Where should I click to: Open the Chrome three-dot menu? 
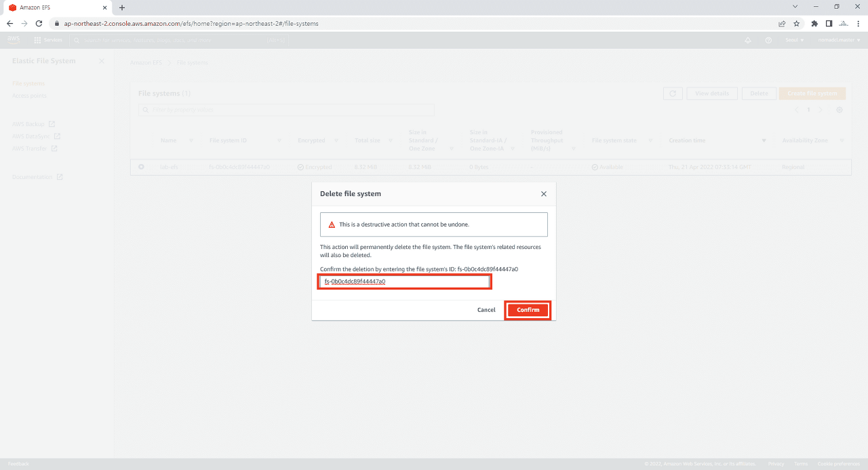click(x=858, y=23)
